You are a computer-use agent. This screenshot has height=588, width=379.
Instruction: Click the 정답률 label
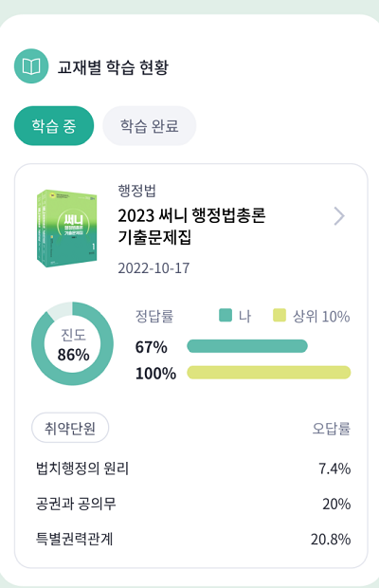click(154, 316)
